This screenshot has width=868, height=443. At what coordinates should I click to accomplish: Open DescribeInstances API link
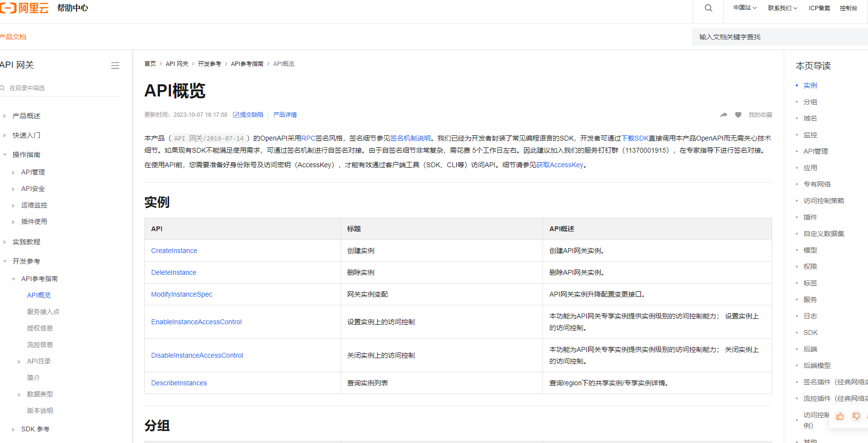[x=179, y=383]
